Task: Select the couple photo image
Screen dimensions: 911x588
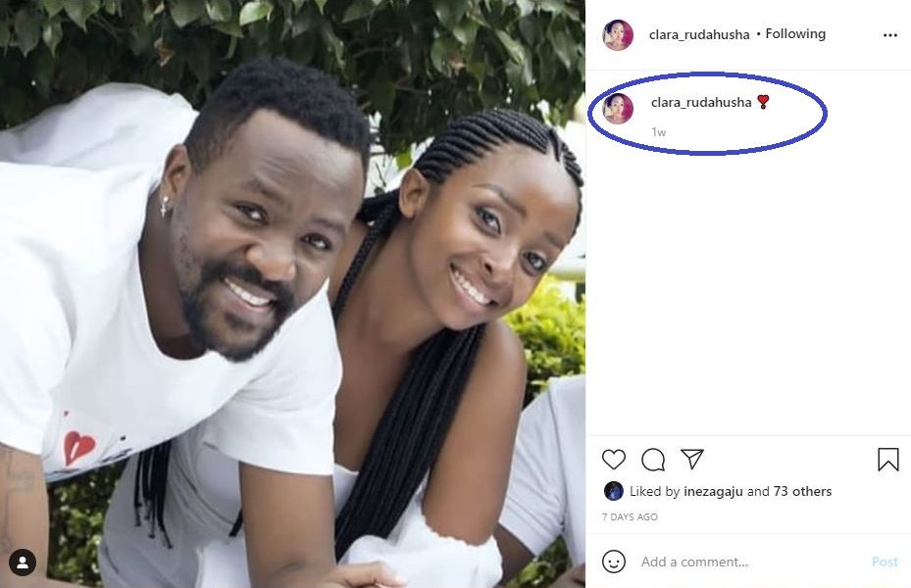Action: [292, 294]
